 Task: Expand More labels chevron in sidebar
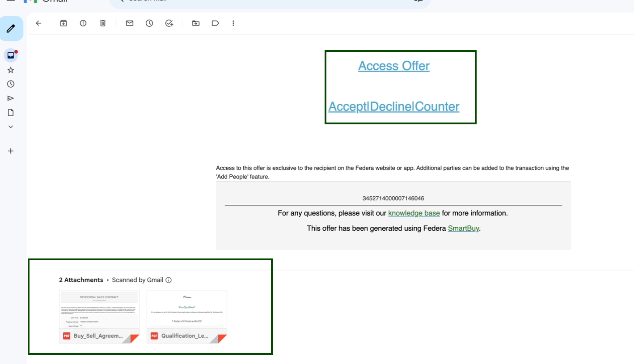coord(11,127)
